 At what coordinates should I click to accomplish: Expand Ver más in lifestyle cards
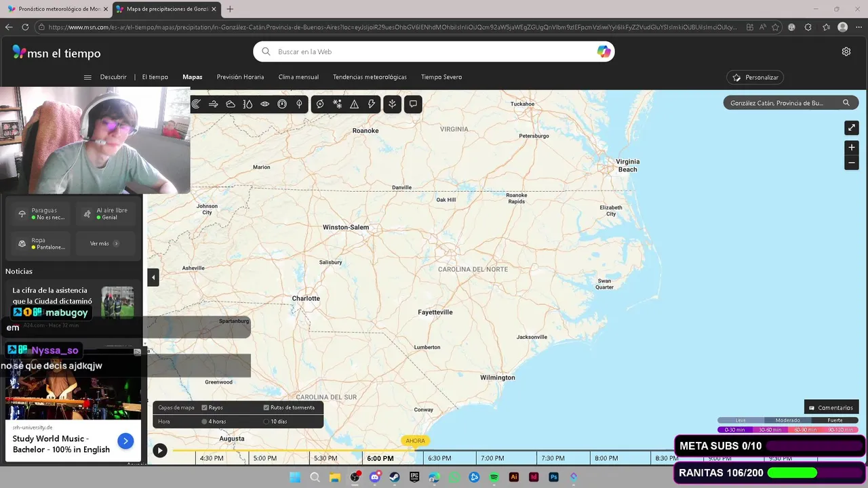pos(104,243)
